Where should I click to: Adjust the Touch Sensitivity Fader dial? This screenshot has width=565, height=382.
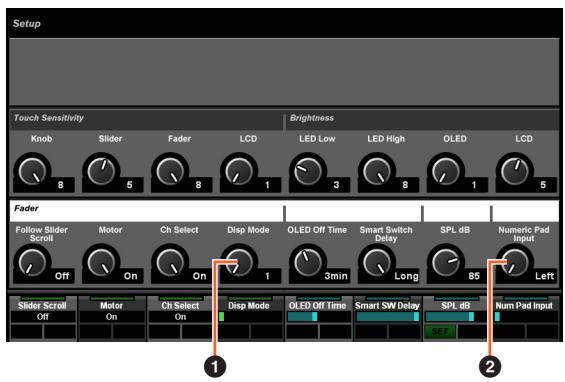170,171
